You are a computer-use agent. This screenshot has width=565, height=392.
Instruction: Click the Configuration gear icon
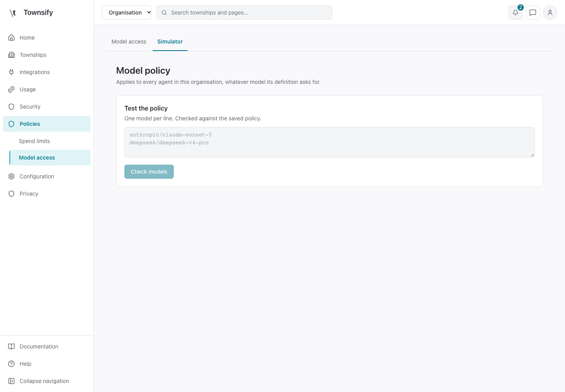[x=11, y=176]
